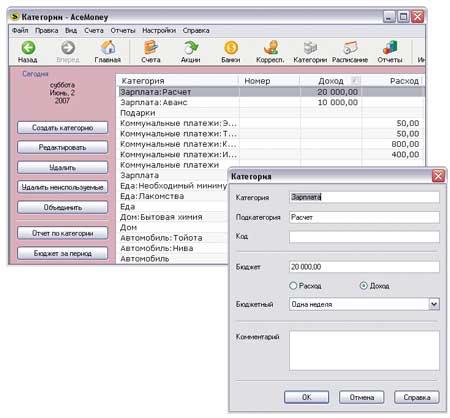Open the Акции stocks toolbar icon
This screenshot has height=418, width=450.
click(x=191, y=48)
